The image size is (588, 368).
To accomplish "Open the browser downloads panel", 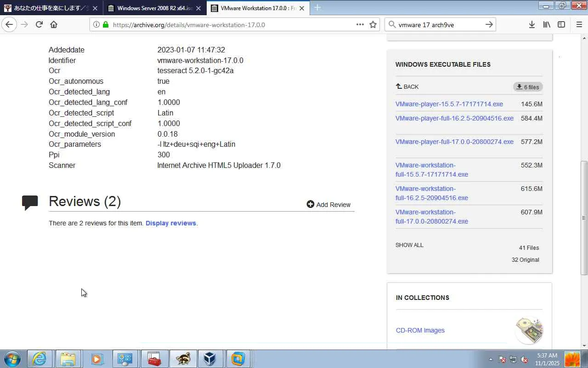I will (531, 25).
